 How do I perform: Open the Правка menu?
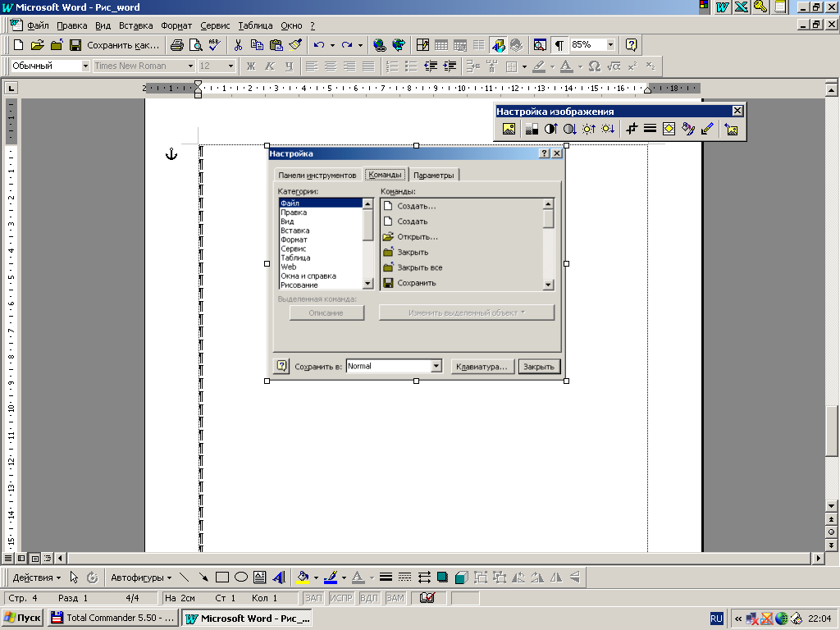coord(72,25)
